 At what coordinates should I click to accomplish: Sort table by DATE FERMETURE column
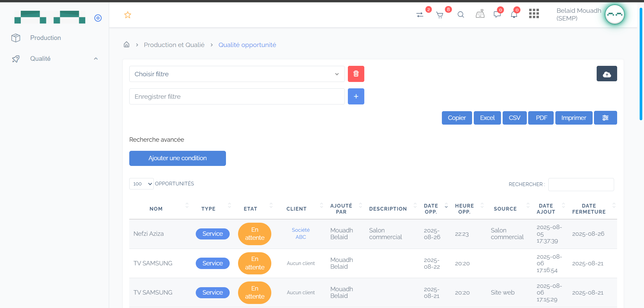coord(589,209)
